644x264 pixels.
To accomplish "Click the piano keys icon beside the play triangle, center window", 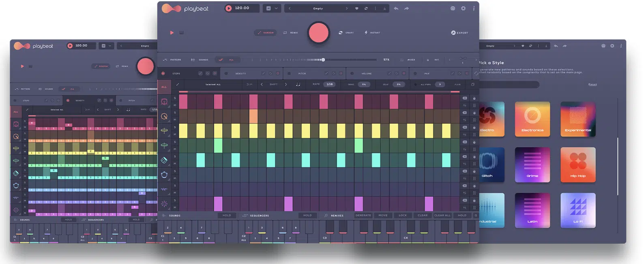I will (x=181, y=32).
